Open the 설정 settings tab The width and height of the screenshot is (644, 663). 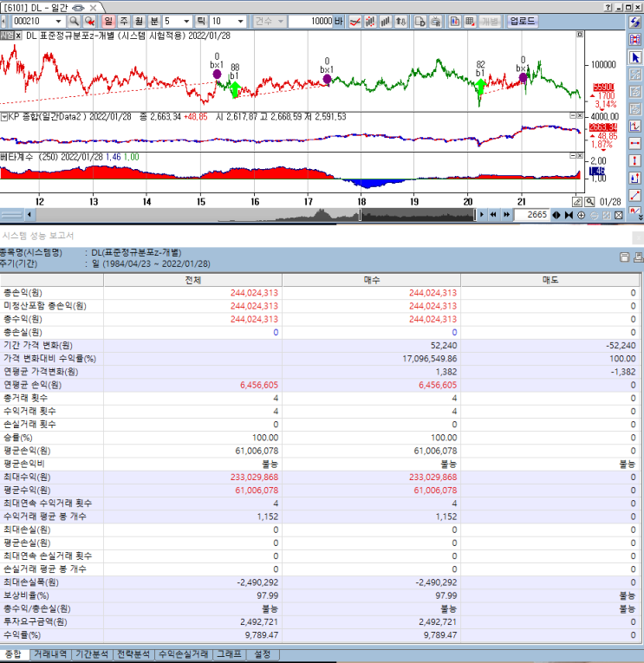(262, 654)
